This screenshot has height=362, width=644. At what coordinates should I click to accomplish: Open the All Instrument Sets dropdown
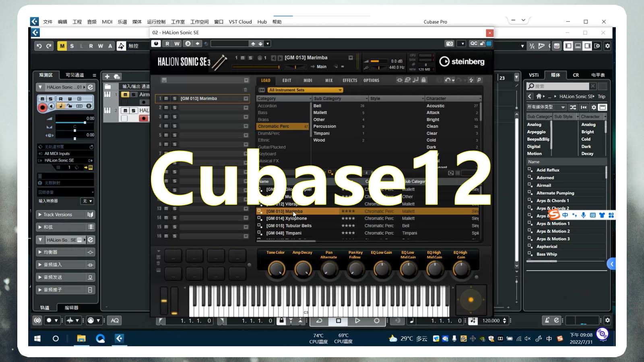point(305,90)
